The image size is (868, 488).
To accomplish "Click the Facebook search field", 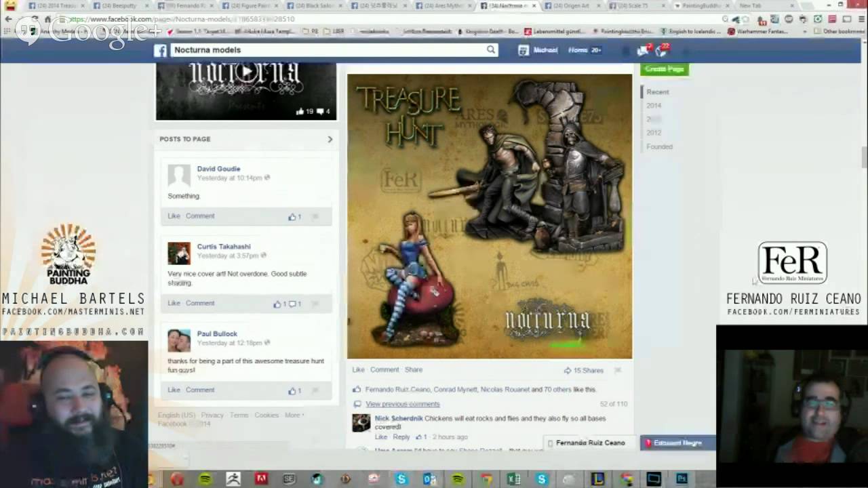I will (329, 50).
